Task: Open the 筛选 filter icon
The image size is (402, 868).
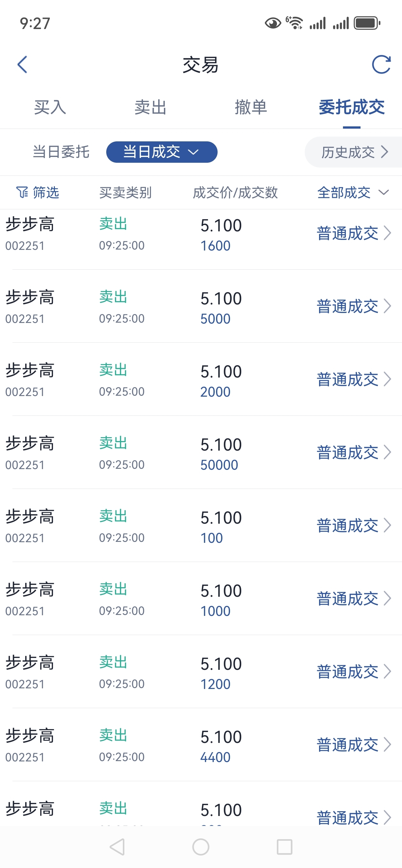Action: (x=22, y=192)
